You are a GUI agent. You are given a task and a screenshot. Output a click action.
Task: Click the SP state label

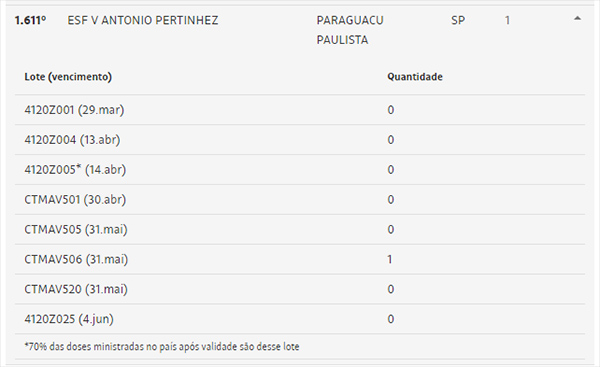[458, 20]
